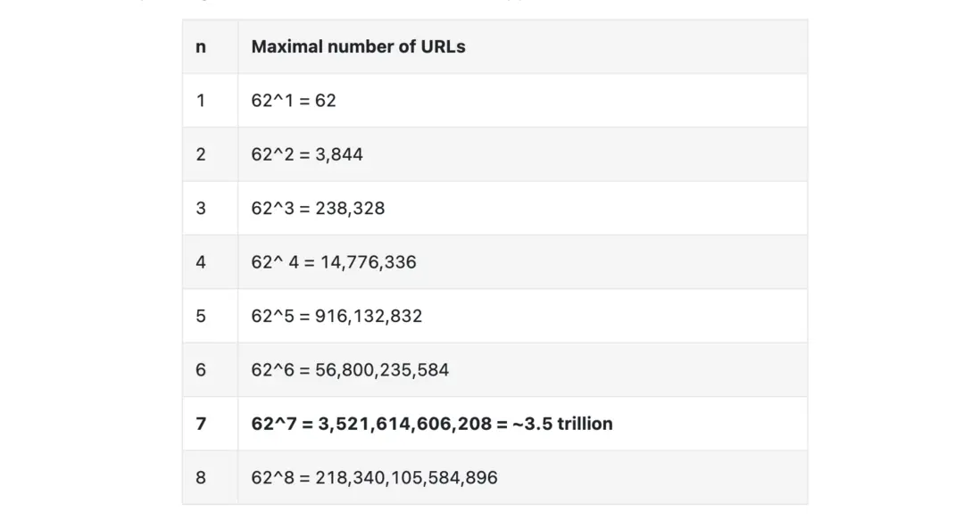Select the n value 8 cell

click(x=201, y=477)
